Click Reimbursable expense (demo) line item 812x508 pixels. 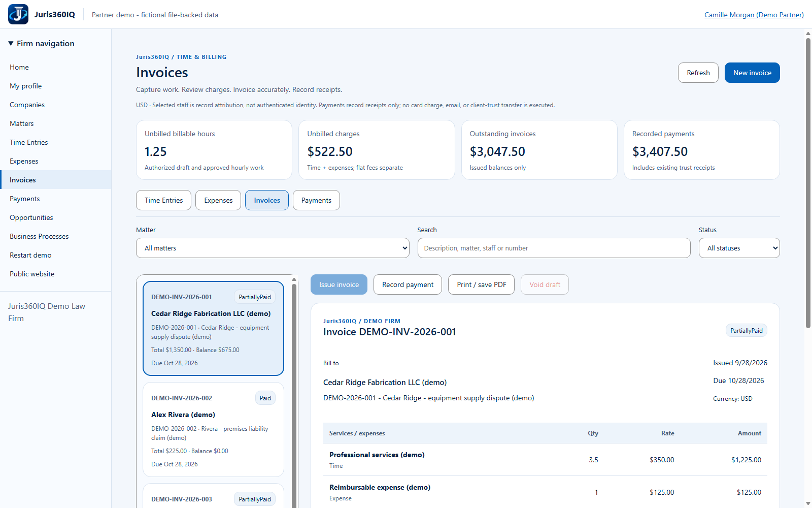pyautogui.click(x=545, y=492)
